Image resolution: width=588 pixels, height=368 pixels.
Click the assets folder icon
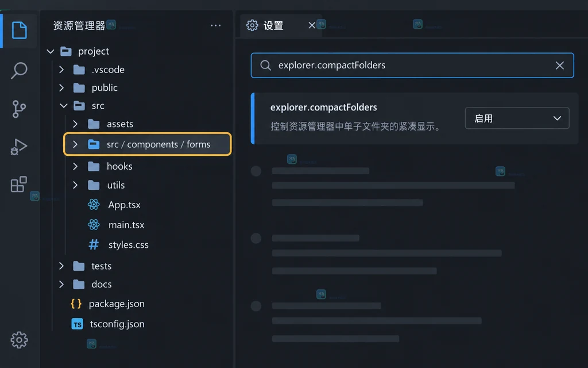tap(94, 124)
